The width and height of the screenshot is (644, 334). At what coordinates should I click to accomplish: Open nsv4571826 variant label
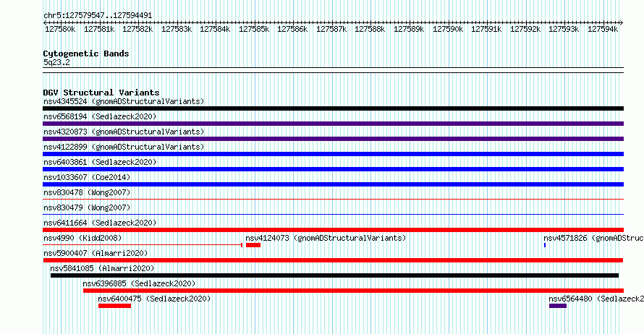(593, 238)
